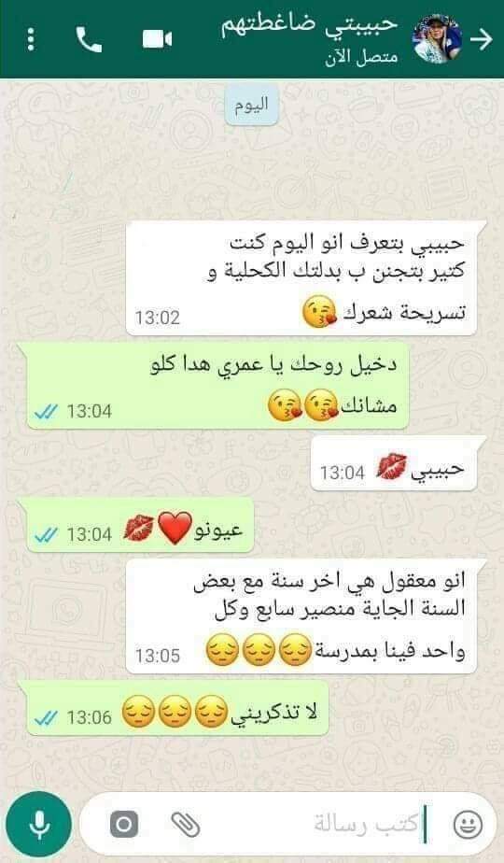504x863 pixels.
Task: Open contact info via name حبيبتي ضاغطتهم
Action: click(309, 26)
